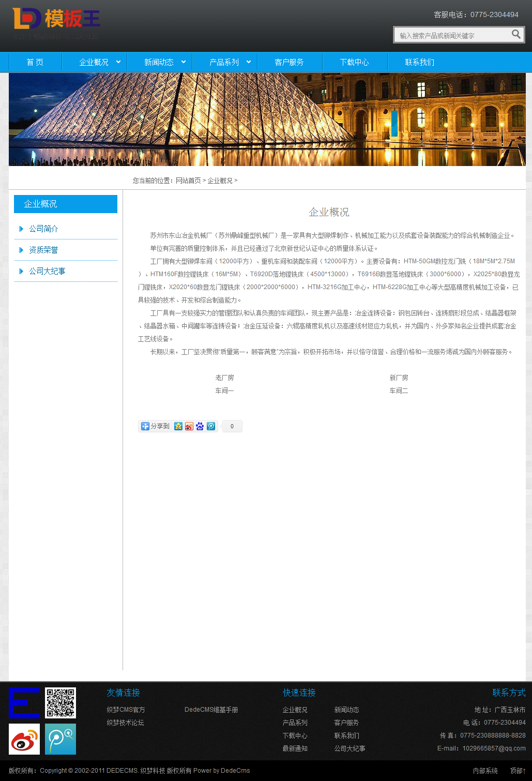532x781 pixels.
Task: Select 公司大纪事 in sidebar
Action: [x=47, y=271]
